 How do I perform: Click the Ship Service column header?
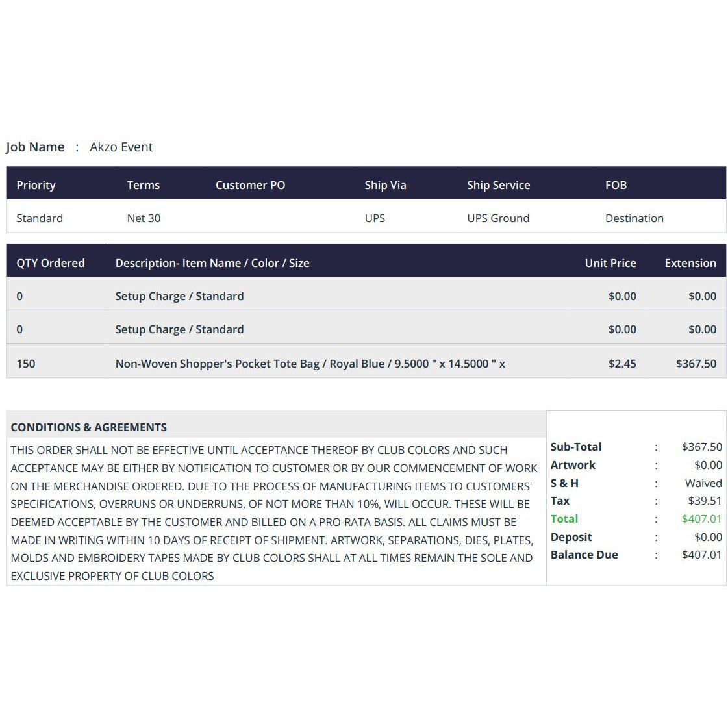click(499, 185)
